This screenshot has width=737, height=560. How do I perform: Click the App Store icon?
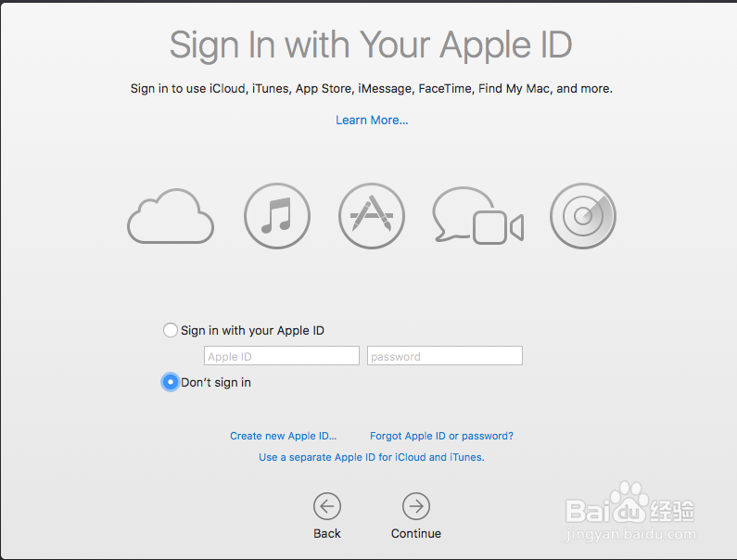(x=372, y=216)
